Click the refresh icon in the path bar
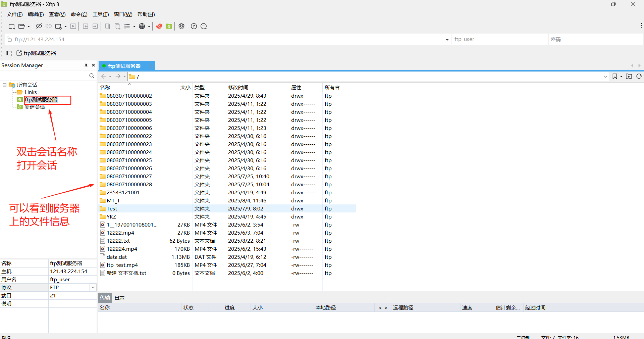 coord(639,77)
